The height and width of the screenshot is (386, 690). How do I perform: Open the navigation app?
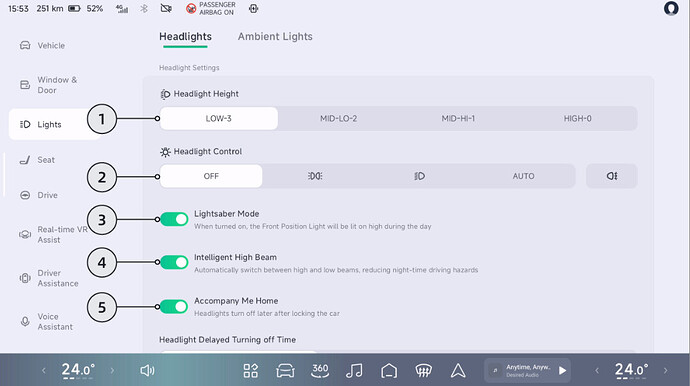pos(458,371)
